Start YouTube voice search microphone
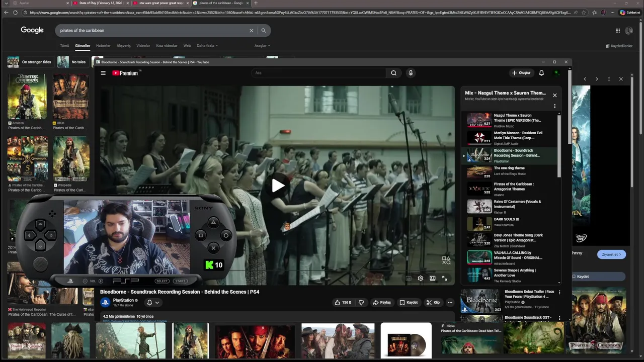 tap(411, 73)
